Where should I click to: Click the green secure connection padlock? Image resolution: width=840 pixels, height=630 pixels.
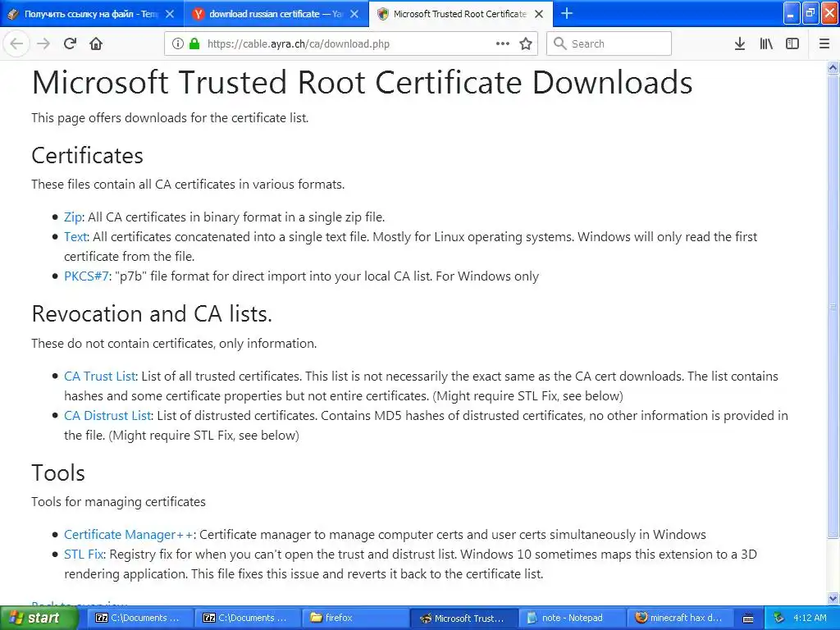(194, 43)
